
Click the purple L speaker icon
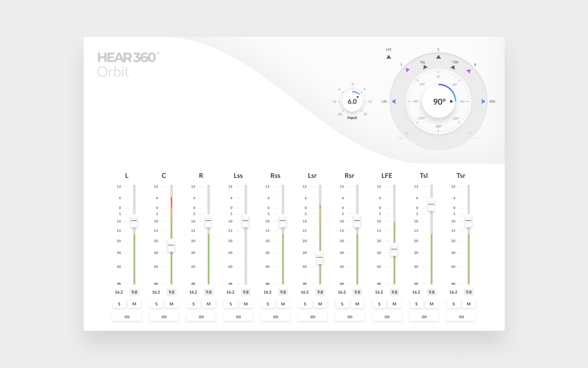pyautogui.click(x=407, y=70)
